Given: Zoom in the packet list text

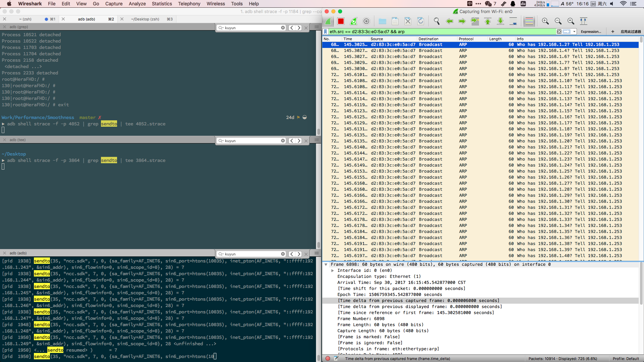Looking at the screenshot, I should 545,21.
